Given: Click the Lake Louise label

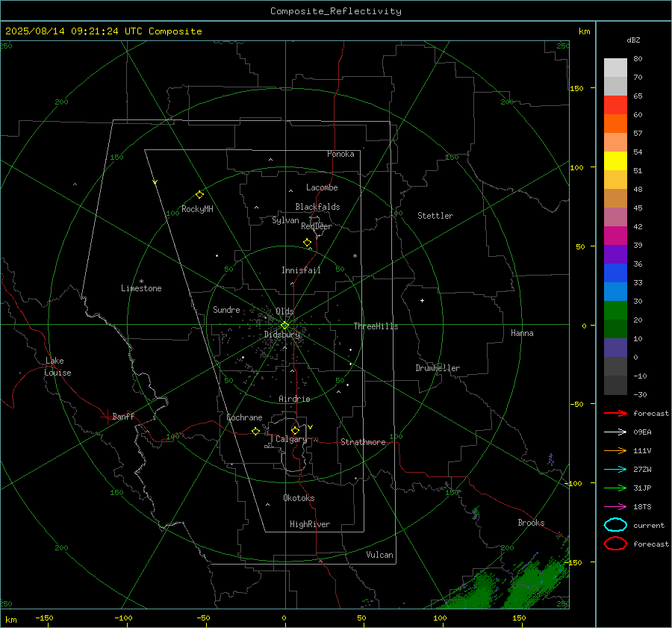Looking at the screenshot, I should (x=57, y=367).
